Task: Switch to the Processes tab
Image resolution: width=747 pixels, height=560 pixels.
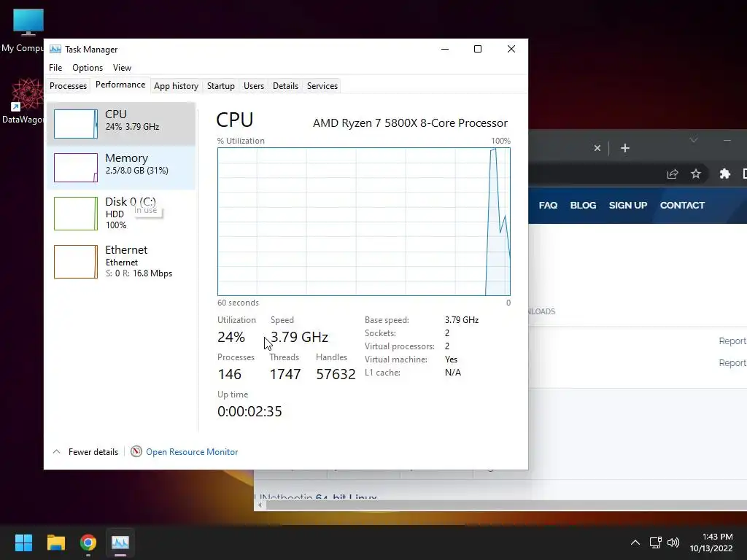Action: pos(68,86)
